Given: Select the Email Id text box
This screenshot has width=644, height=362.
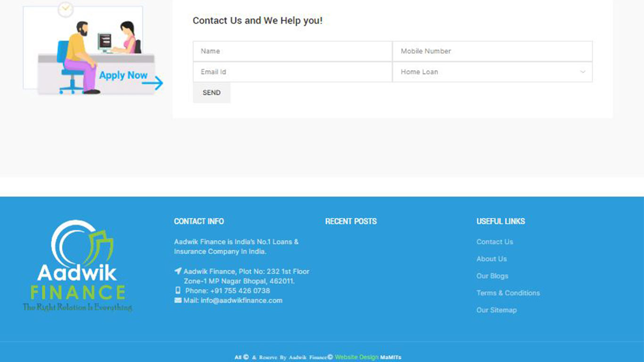Looking at the screenshot, I should 292,72.
